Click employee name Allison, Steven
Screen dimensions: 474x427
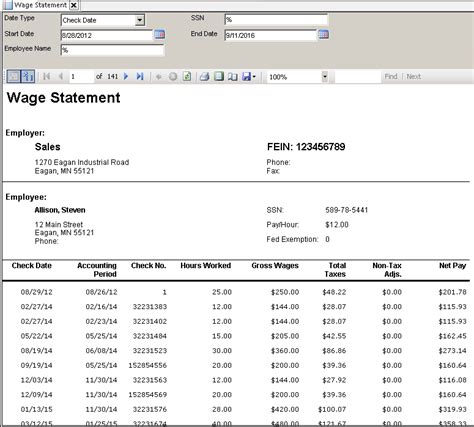click(x=60, y=210)
